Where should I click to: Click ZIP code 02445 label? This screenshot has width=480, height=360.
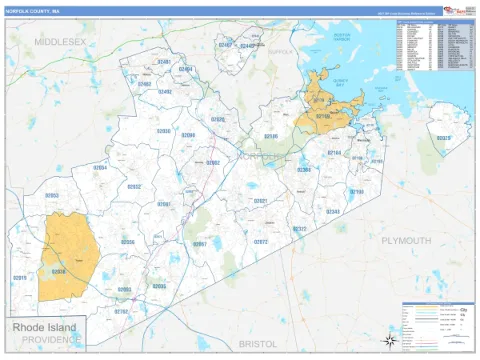247,46
